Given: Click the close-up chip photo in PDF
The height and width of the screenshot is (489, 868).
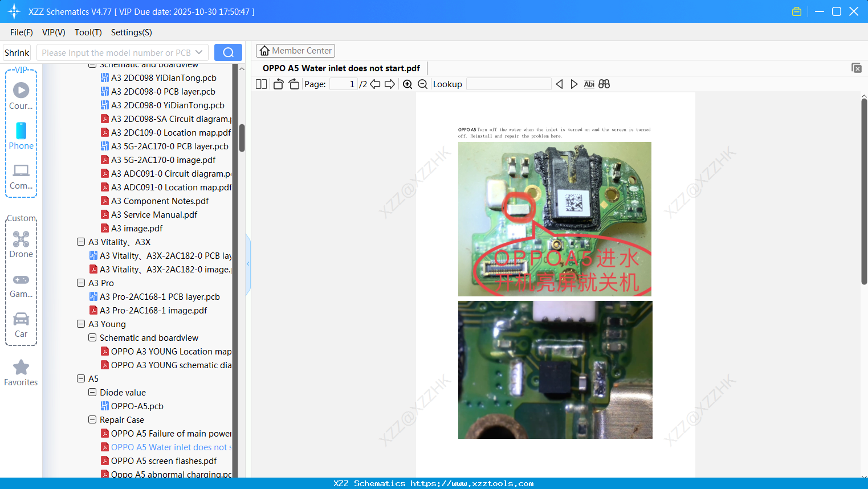Looking at the screenshot, I should click(555, 370).
